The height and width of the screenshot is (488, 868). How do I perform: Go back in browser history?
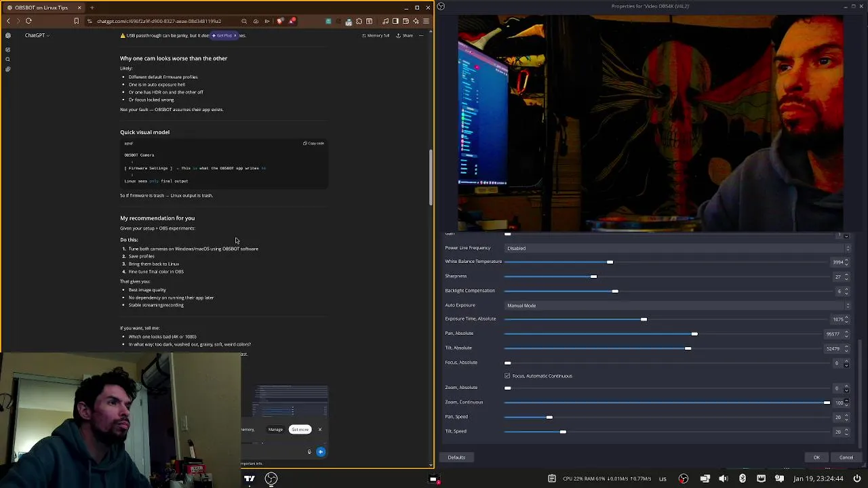click(8, 21)
